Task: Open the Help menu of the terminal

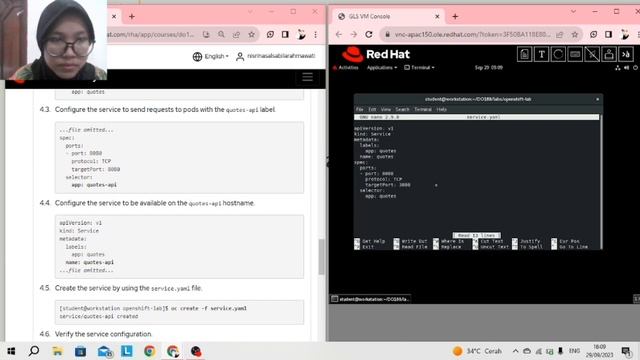Action: pyautogui.click(x=442, y=109)
